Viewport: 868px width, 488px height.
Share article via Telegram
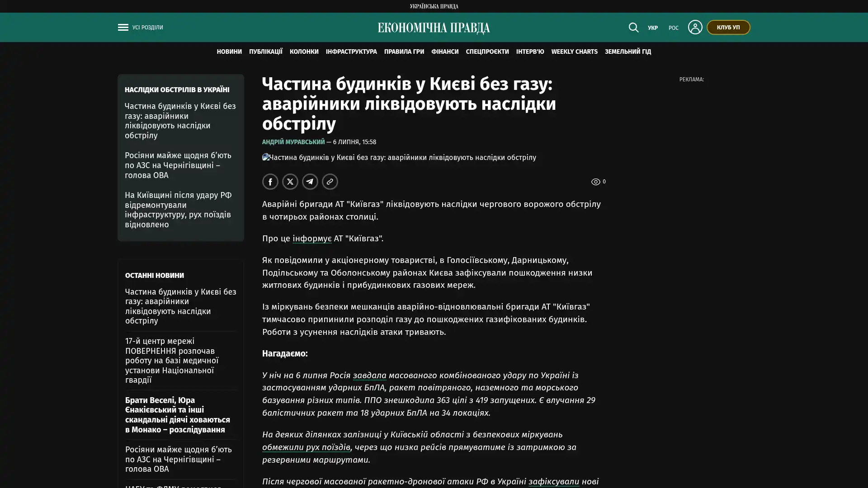point(310,182)
